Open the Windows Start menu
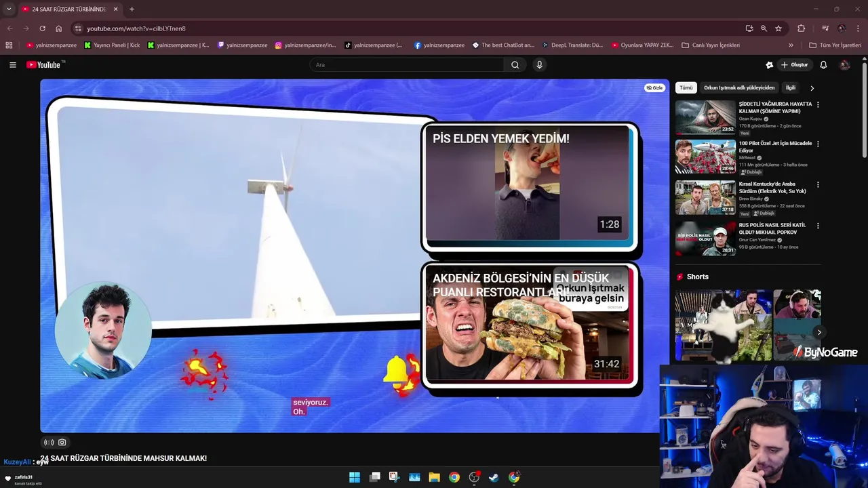The image size is (868, 488). [355, 477]
